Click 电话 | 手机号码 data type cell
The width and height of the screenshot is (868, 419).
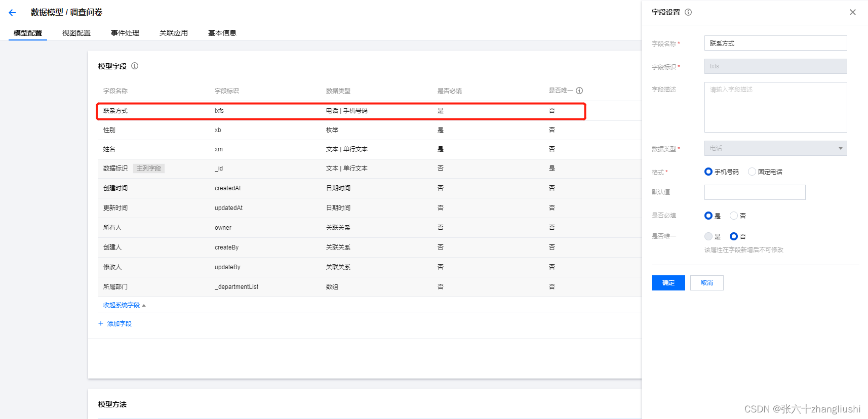[347, 111]
